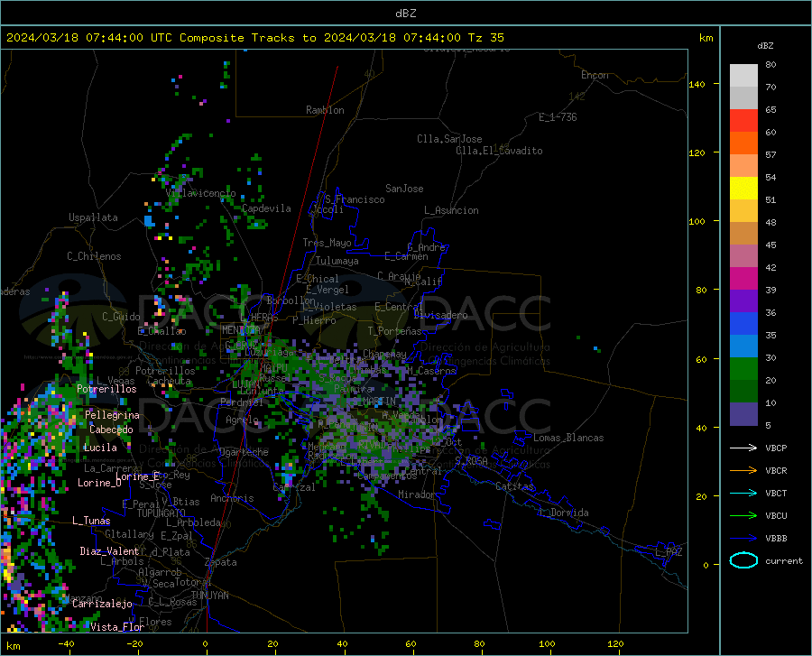This screenshot has width=812, height=656.
Task: Click the 'L_Asuncion' map label
Action: coord(451,210)
